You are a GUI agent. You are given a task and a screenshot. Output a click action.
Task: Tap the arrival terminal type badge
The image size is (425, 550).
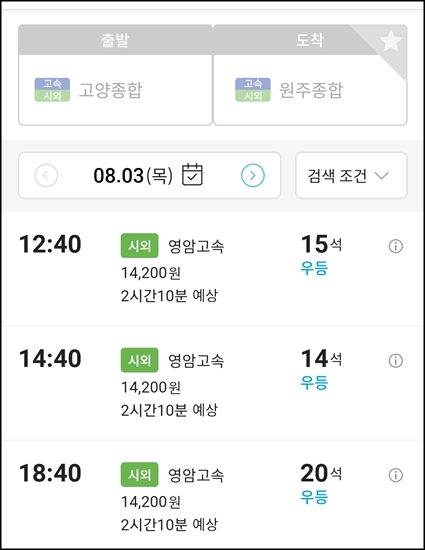click(x=252, y=90)
